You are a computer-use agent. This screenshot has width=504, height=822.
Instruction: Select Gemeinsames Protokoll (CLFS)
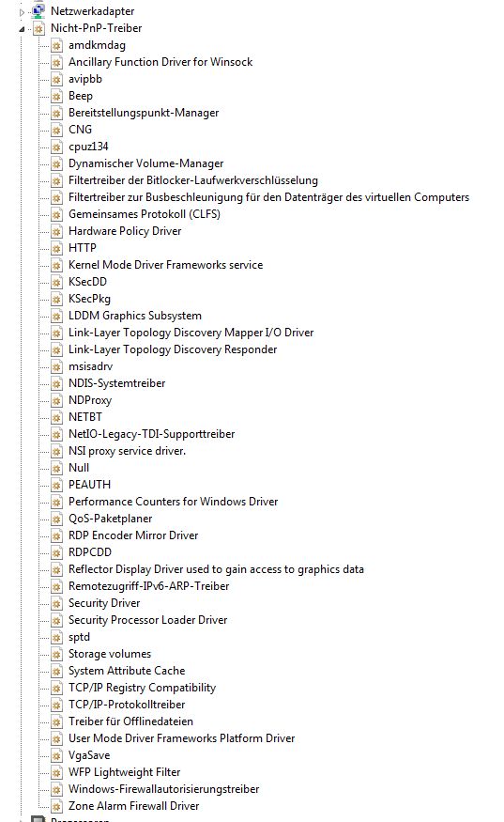(x=145, y=214)
